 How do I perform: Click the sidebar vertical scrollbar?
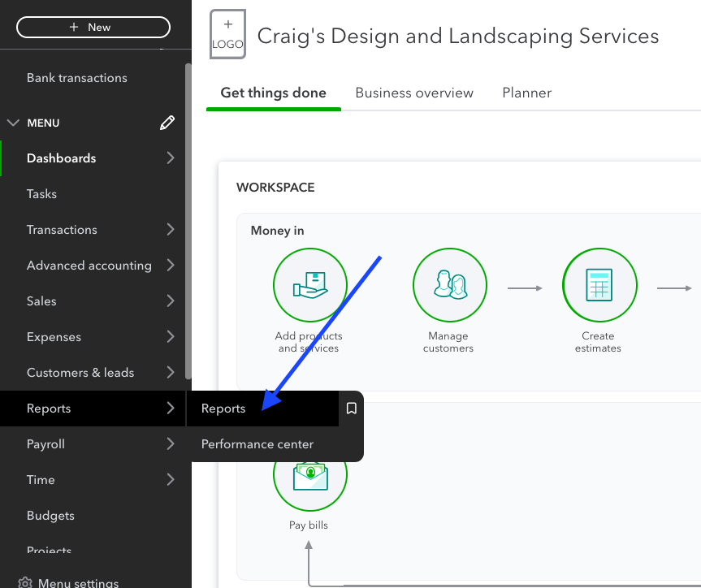coord(188,219)
